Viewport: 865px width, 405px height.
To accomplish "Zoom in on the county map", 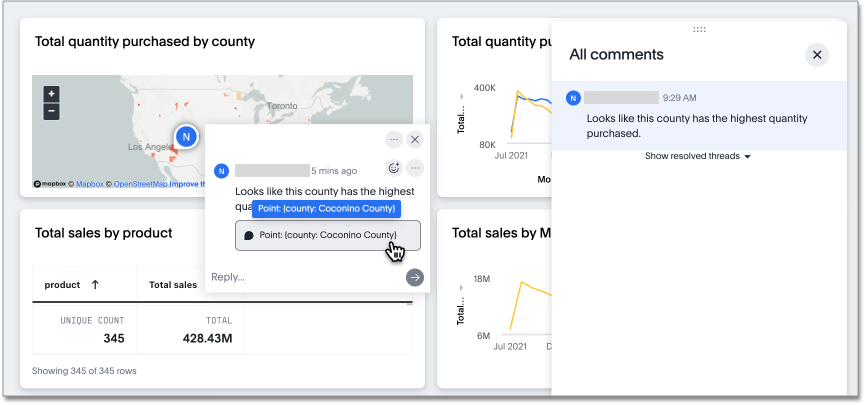I will coord(51,93).
